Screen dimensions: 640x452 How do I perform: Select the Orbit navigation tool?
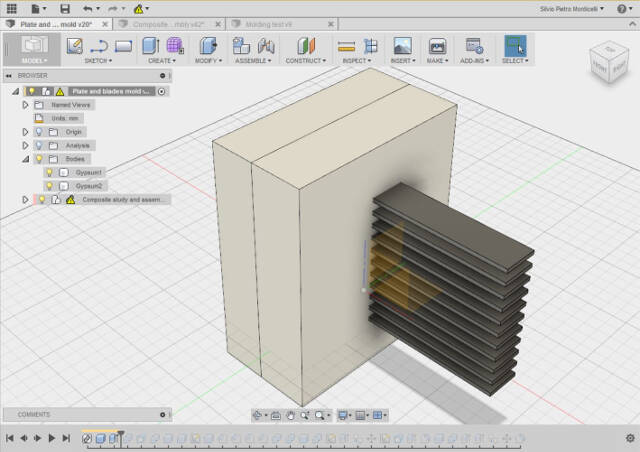(257, 416)
